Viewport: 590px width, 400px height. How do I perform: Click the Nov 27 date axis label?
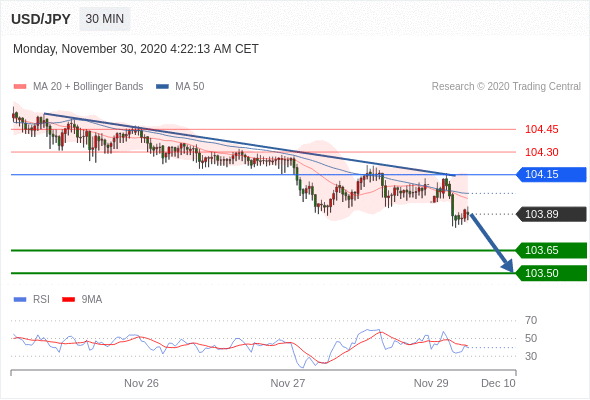[288, 383]
